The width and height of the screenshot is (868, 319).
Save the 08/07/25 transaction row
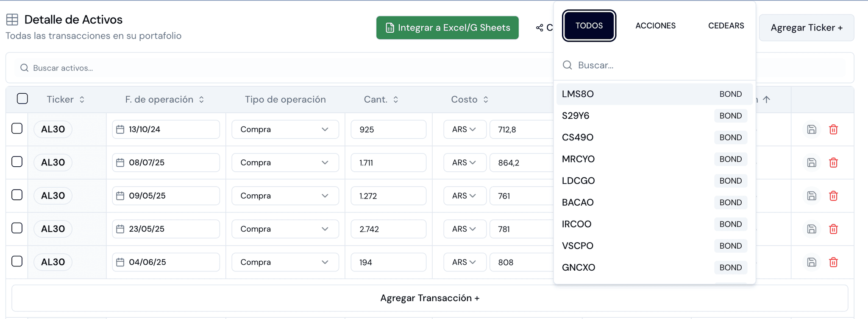[811, 162]
